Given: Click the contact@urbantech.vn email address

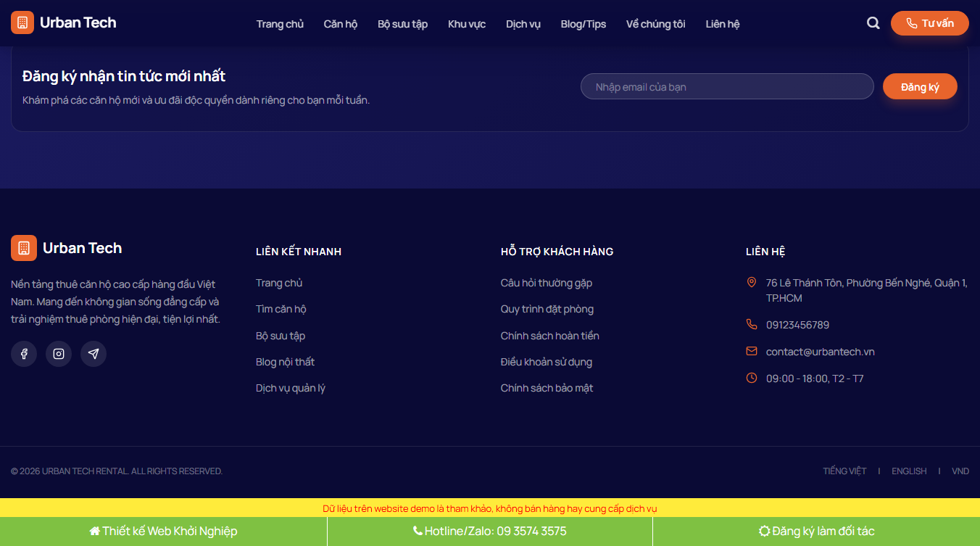Looking at the screenshot, I should 821,352.
